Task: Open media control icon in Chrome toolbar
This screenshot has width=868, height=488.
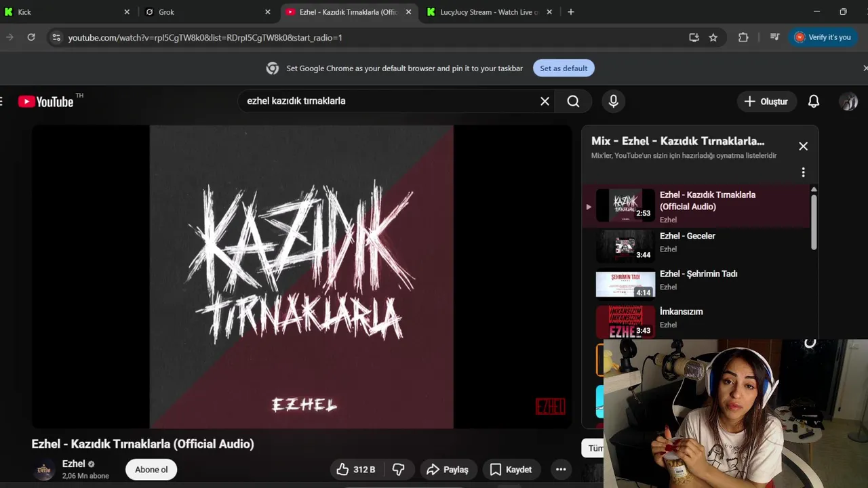Action: [774, 37]
